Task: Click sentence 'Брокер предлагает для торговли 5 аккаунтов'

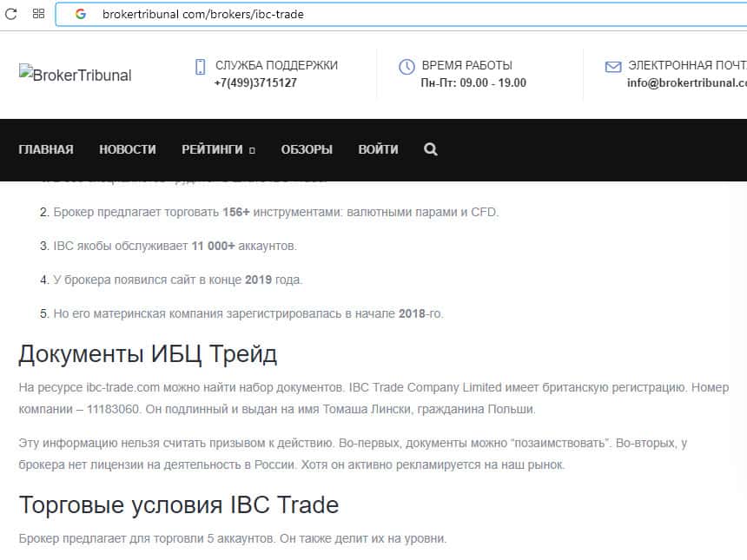Action: 147,538
